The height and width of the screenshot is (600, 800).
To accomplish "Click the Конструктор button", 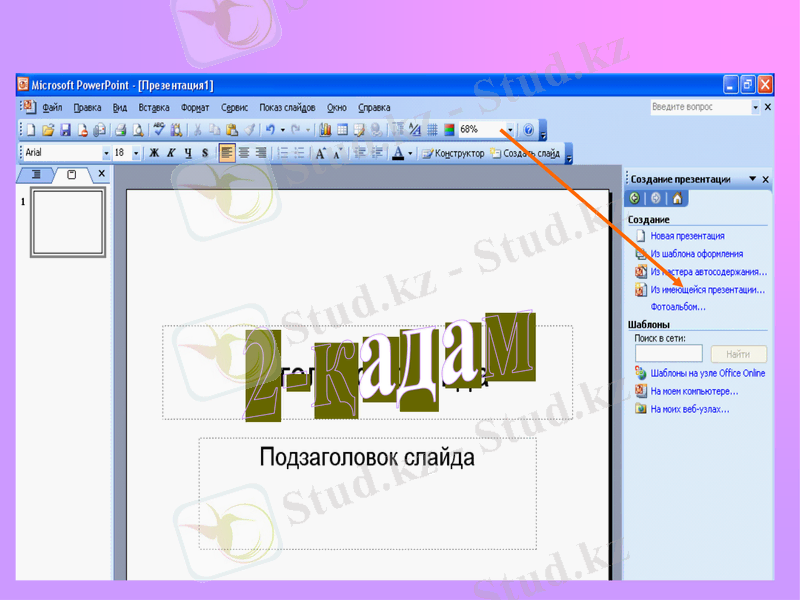I will click(x=453, y=153).
